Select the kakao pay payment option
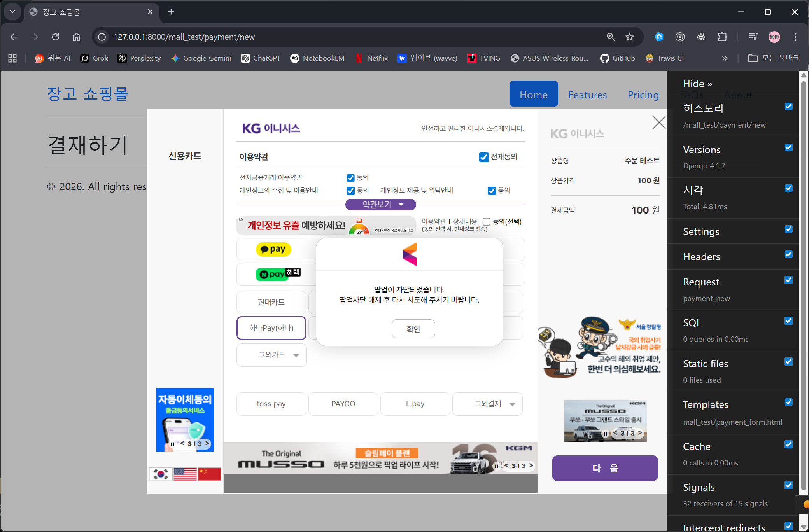The image size is (809, 532). pyautogui.click(x=273, y=249)
